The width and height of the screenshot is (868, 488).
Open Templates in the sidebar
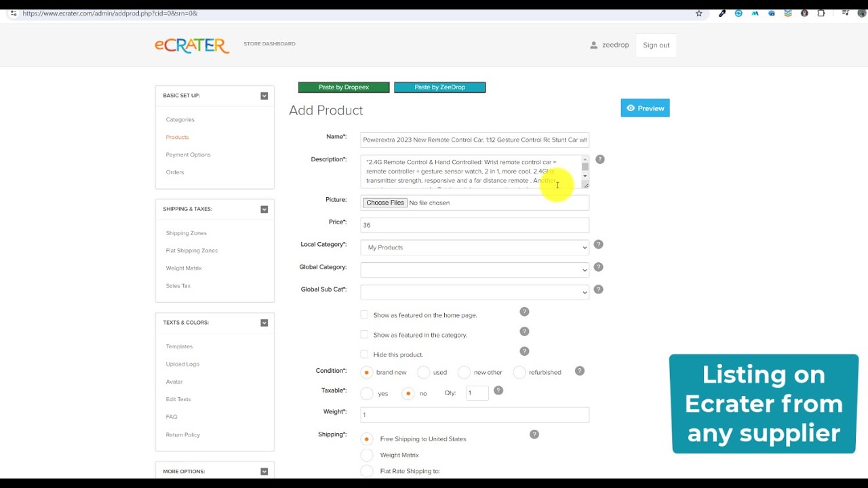coord(179,346)
